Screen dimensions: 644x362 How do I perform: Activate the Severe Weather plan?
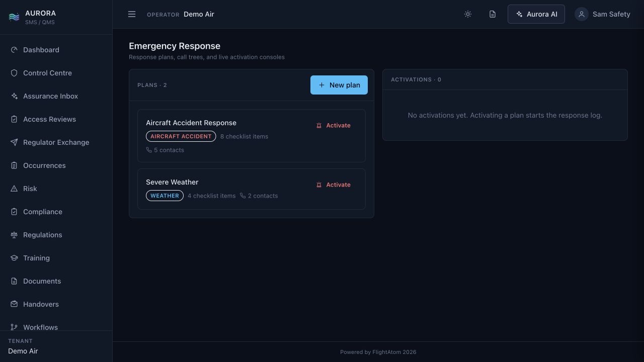(333, 185)
